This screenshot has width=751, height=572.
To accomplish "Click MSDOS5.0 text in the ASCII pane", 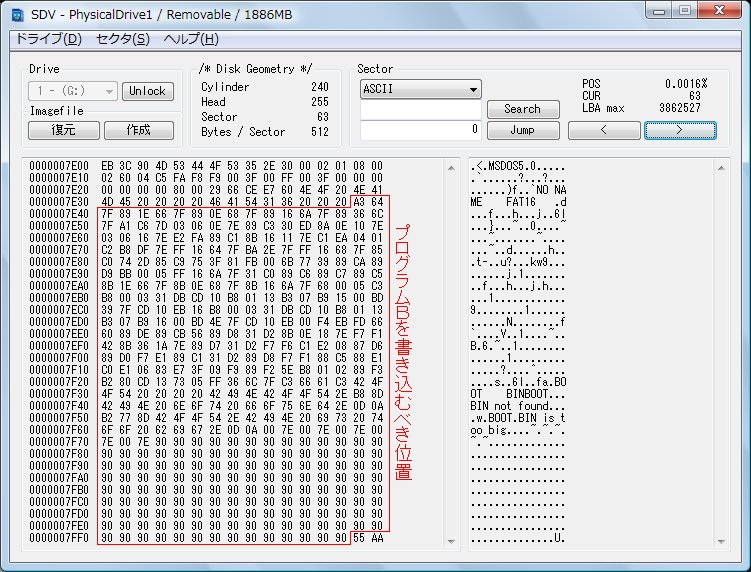I will tap(510, 166).
